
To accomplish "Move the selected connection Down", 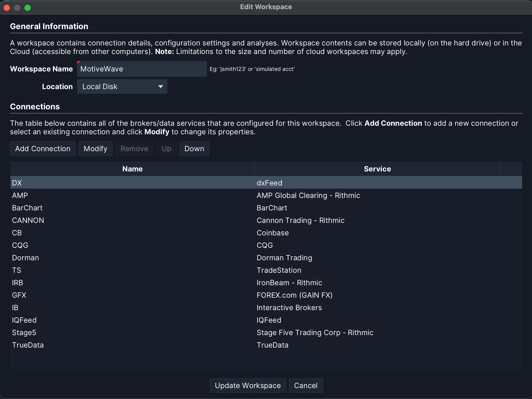I will [194, 149].
